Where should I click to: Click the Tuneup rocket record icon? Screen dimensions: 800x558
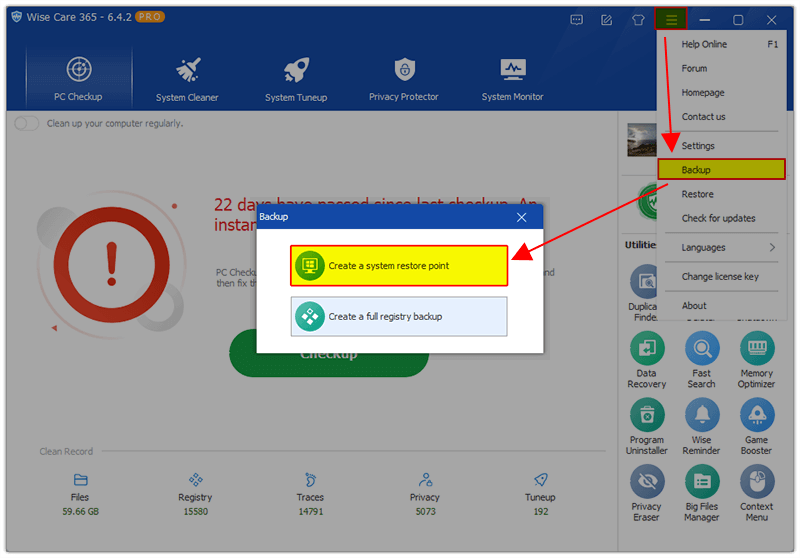point(541,480)
